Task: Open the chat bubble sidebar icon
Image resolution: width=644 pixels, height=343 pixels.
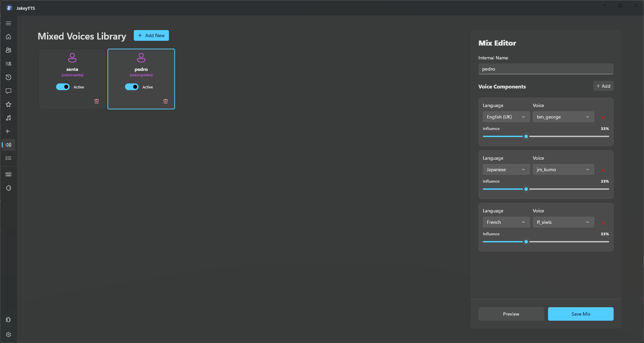Action: point(8,91)
